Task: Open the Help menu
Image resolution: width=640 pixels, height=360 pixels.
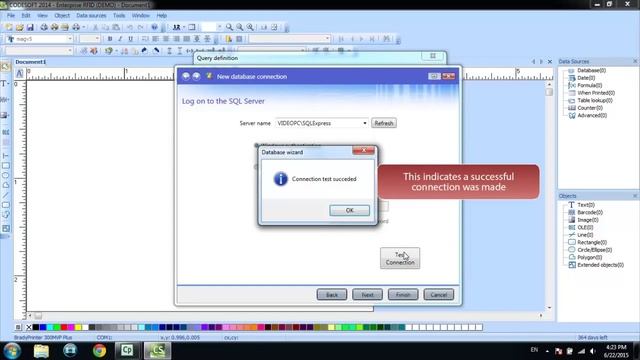Action: pos(162,16)
